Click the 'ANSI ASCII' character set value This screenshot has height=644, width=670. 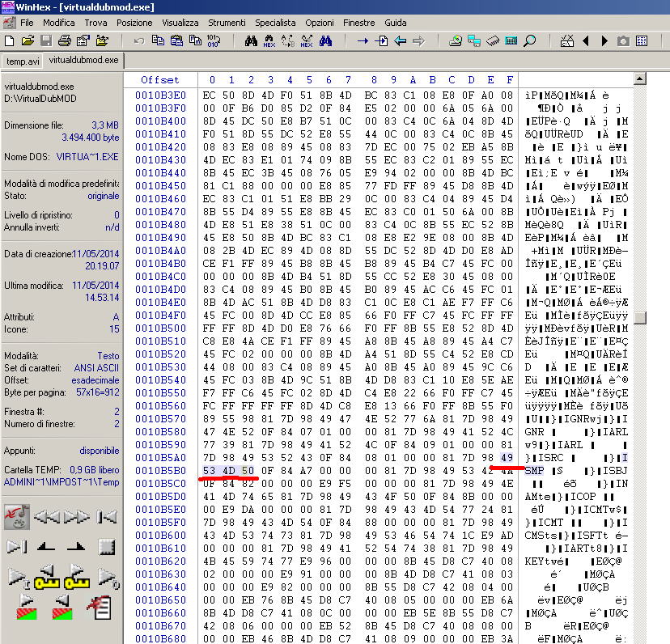tap(96, 368)
